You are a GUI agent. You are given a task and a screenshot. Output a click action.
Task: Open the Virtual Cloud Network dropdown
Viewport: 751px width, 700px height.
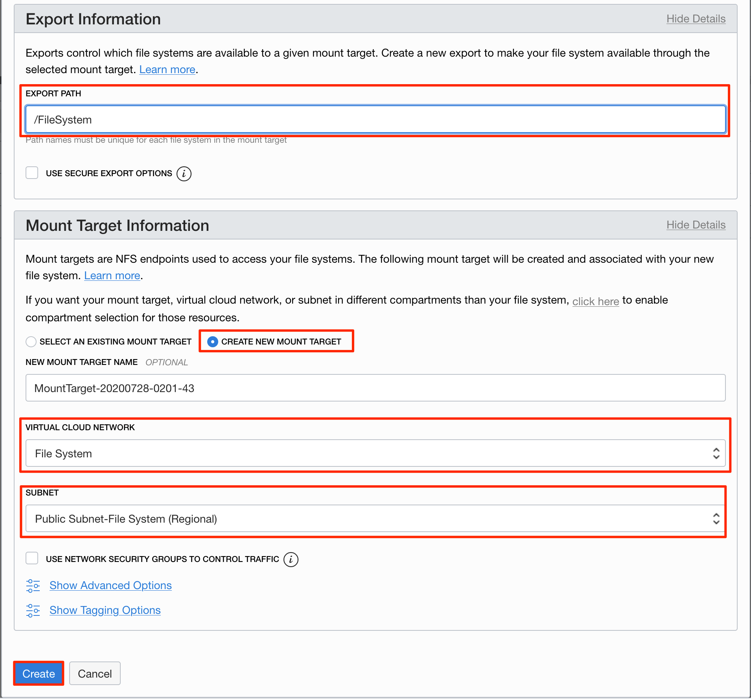[375, 453]
